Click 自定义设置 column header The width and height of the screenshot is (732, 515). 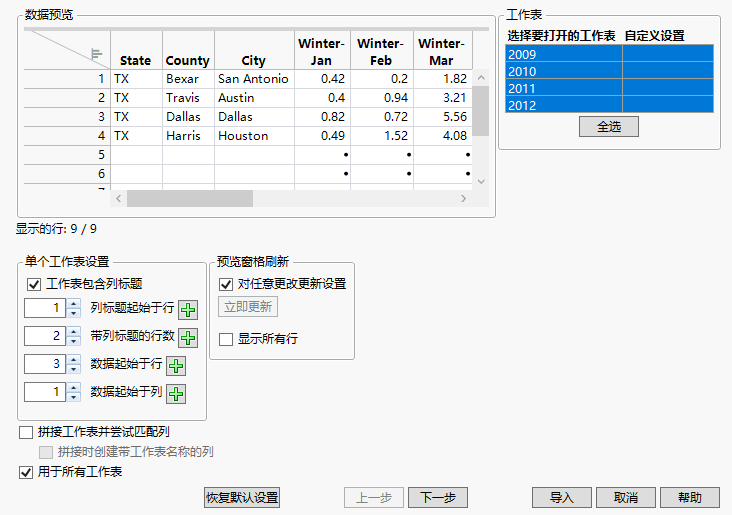pyautogui.click(x=655, y=36)
